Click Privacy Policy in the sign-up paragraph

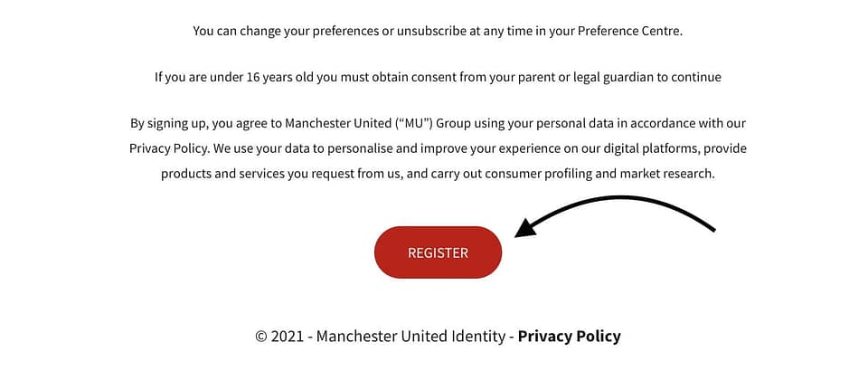pyautogui.click(x=166, y=147)
